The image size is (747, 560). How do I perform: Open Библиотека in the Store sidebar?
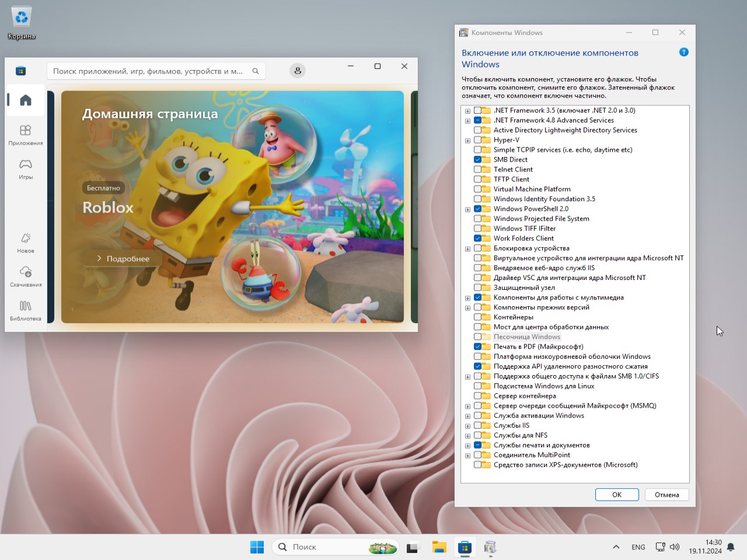(x=26, y=310)
